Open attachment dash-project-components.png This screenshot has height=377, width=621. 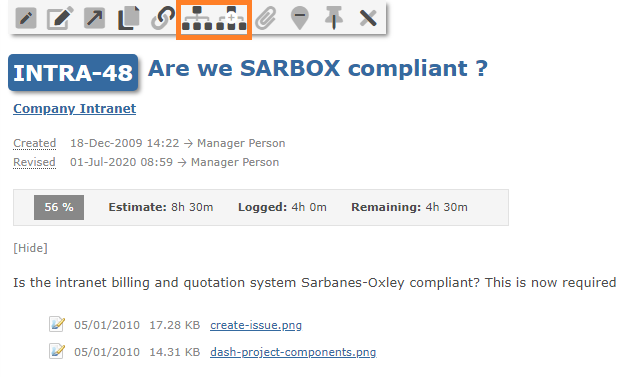point(293,352)
